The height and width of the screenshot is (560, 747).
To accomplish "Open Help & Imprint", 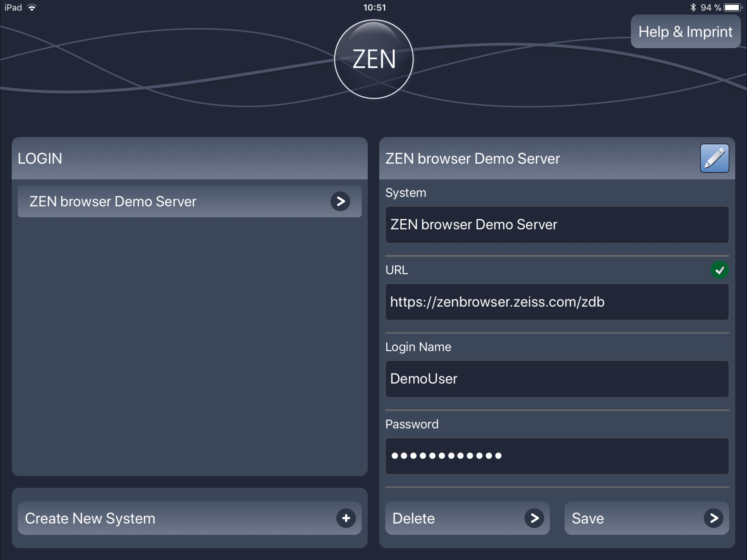I will click(x=685, y=32).
